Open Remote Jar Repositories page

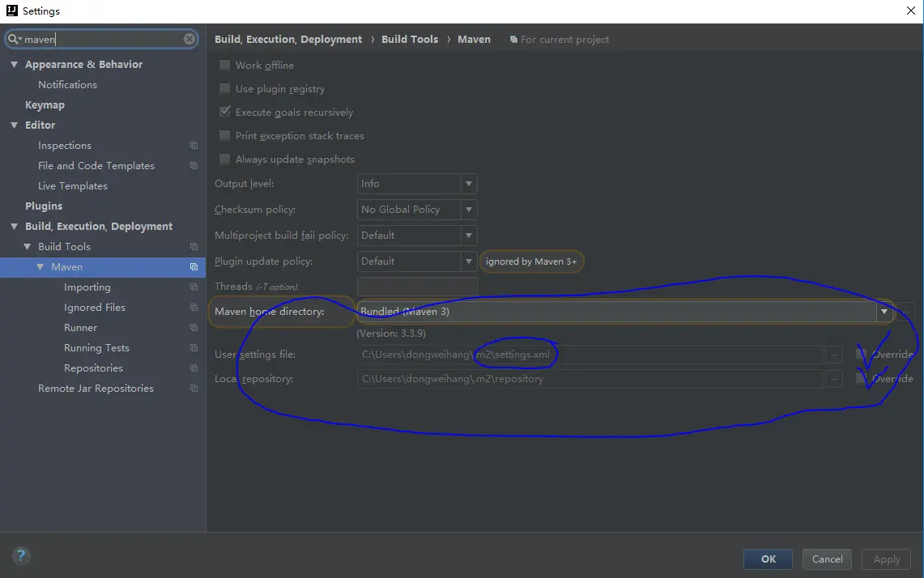[96, 389]
